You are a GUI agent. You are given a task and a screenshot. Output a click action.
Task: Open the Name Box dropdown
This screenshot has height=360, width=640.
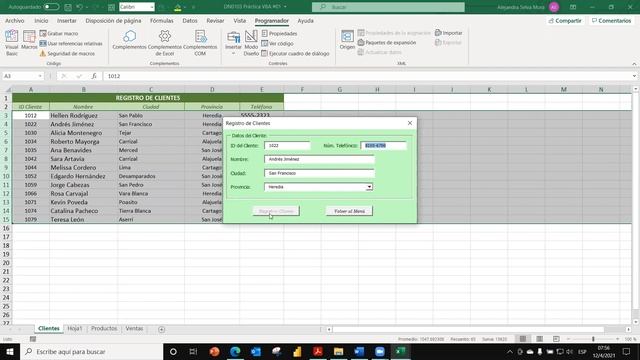[x=40, y=76]
